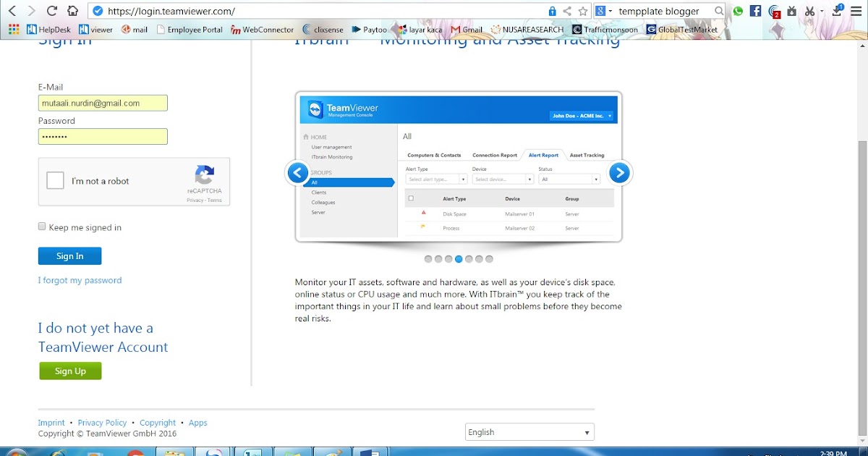The height and width of the screenshot is (456, 868).
Task: Open the Apps footer link
Action: point(198,423)
